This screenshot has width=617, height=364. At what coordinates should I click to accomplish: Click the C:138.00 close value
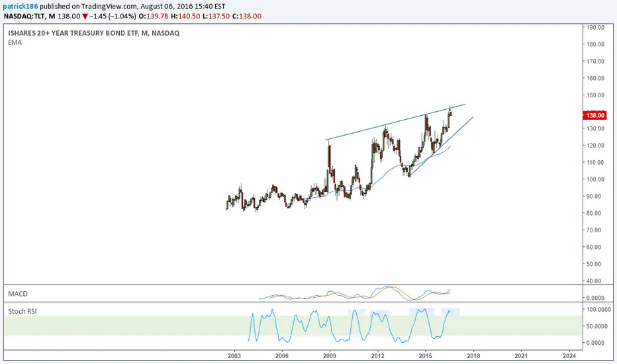click(x=247, y=16)
